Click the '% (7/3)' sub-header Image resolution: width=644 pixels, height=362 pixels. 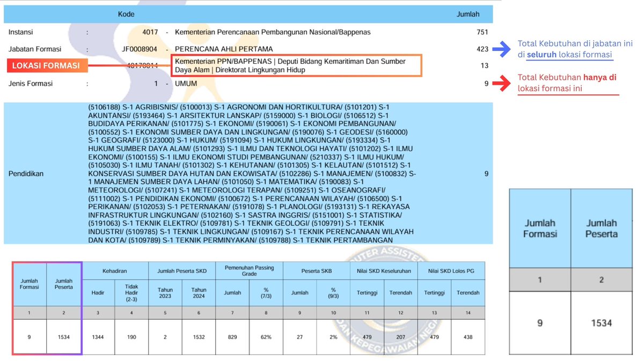tap(266, 293)
